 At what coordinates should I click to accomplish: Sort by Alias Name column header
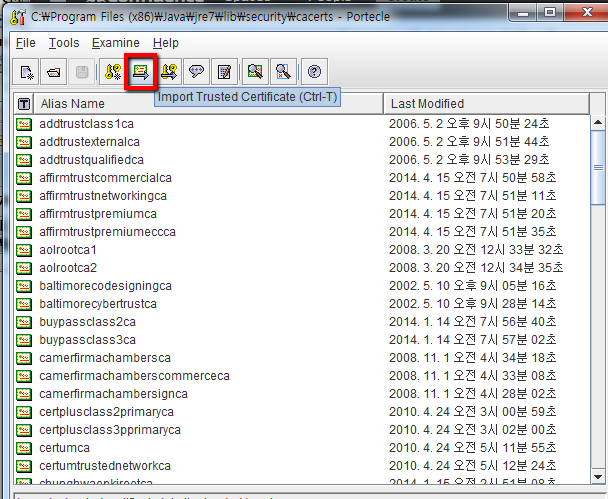(x=209, y=104)
